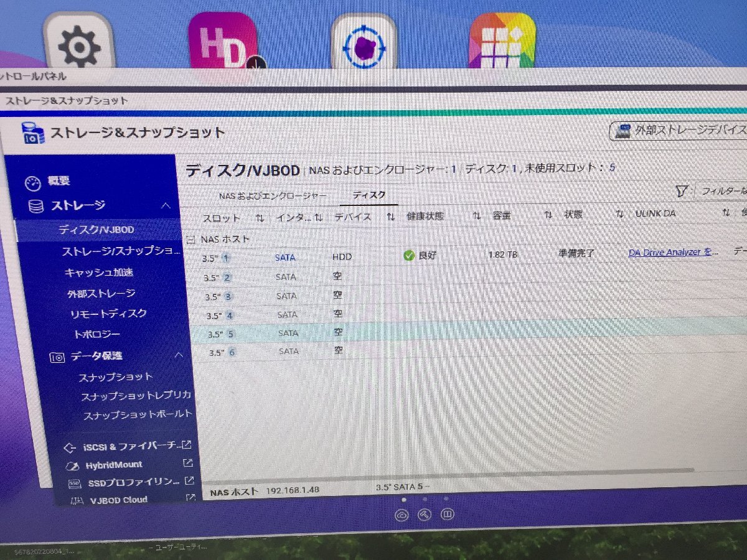747x560 pixels.
Task: Open the 概要 (Overview) section
Action: coord(59,180)
